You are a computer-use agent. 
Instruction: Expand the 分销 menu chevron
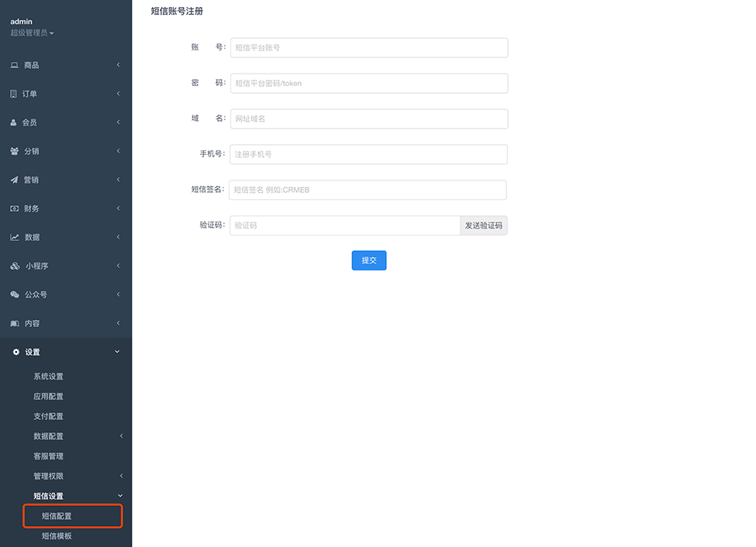[118, 151]
